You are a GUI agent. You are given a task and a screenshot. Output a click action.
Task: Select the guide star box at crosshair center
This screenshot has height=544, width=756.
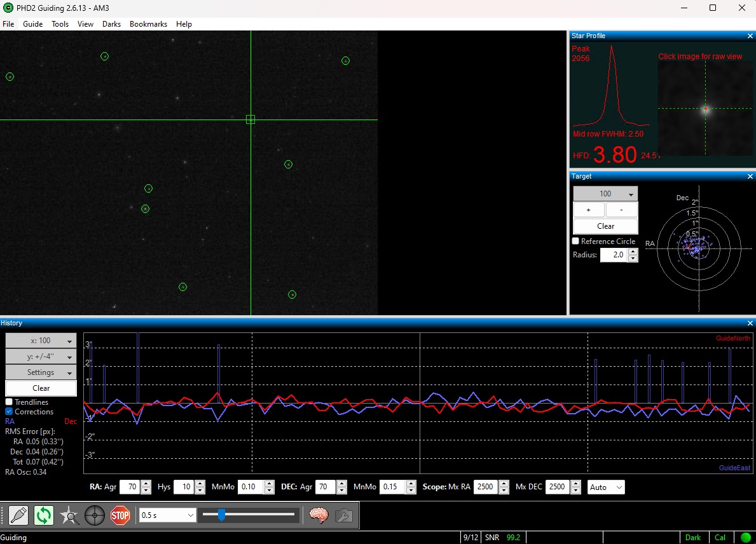coord(251,119)
